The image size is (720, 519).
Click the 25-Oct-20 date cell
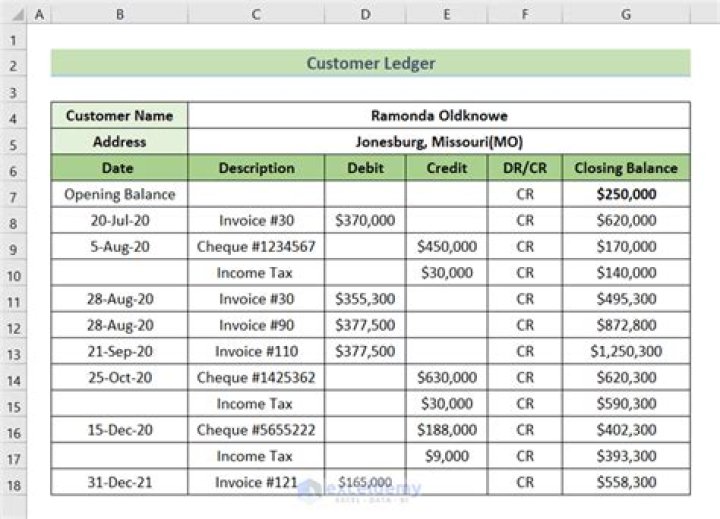point(119,377)
